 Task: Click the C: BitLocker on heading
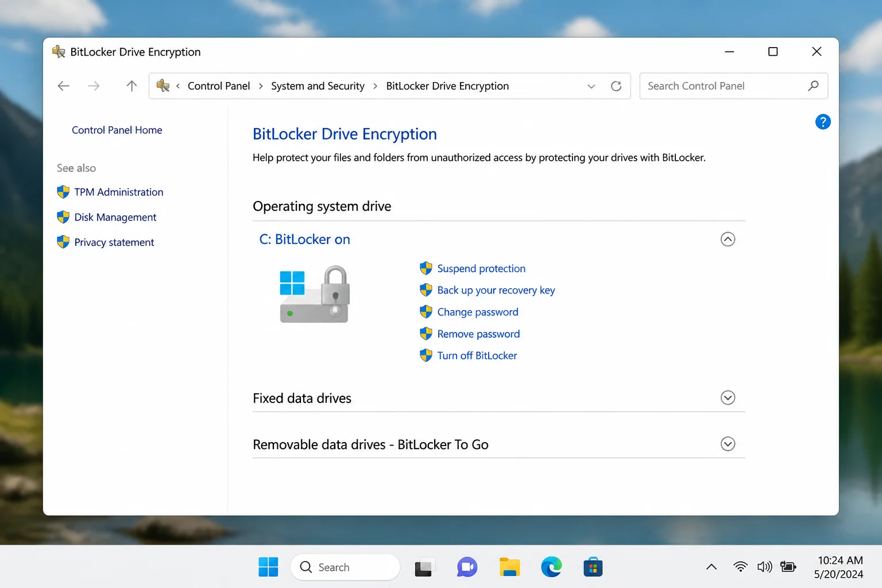(304, 239)
